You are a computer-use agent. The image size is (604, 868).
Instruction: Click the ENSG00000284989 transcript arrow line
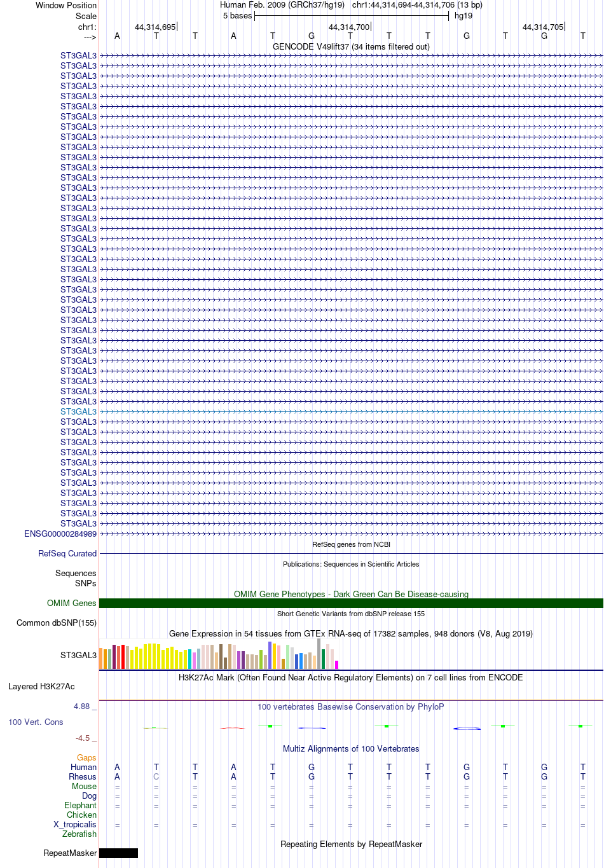coord(351,534)
